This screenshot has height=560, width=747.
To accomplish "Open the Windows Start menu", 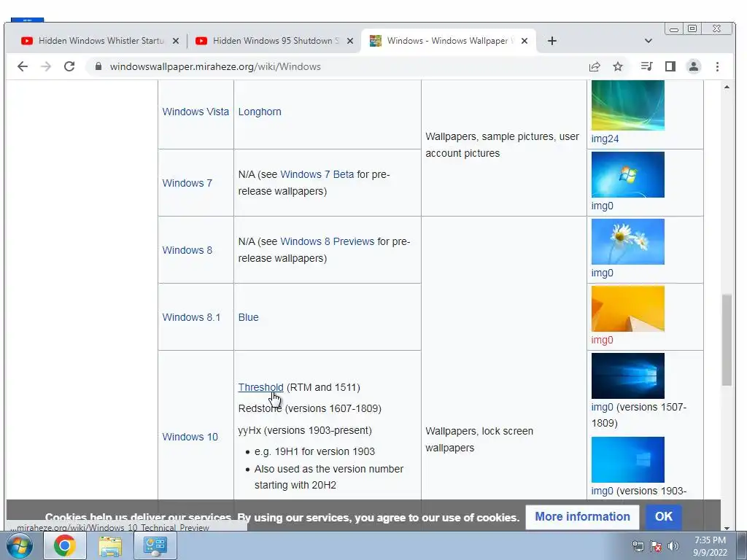I will 20,545.
